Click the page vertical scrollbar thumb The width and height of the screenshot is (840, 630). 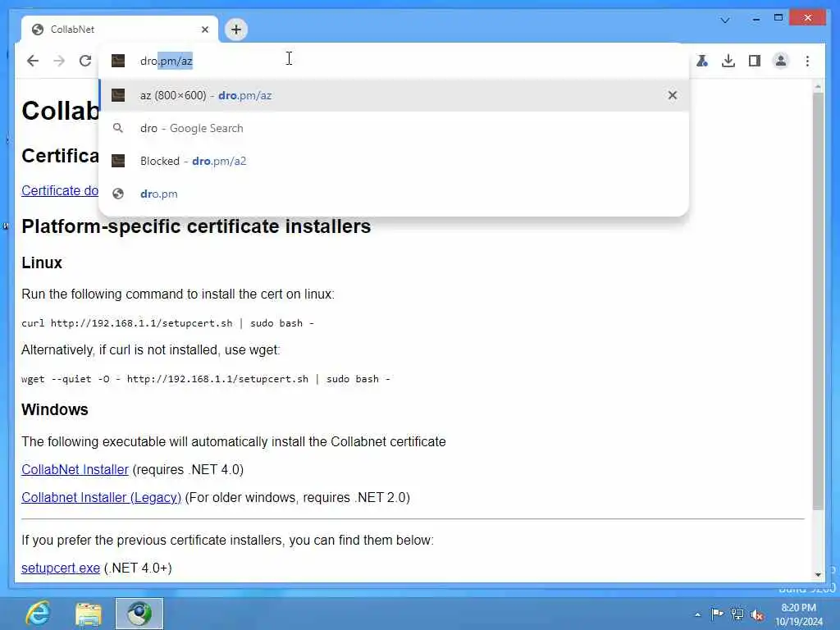click(x=818, y=300)
